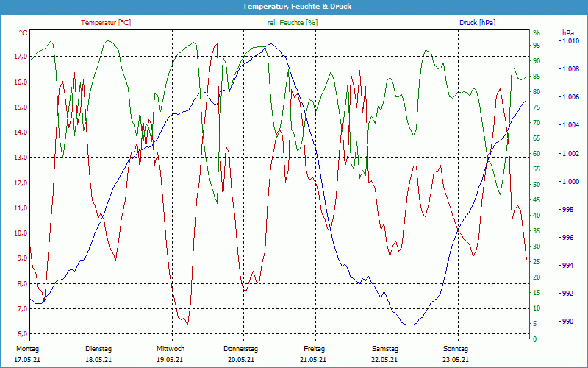This screenshot has height=368, width=588.
Task: Click the "%" unit label on the humidity axis
Action: click(x=537, y=33)
